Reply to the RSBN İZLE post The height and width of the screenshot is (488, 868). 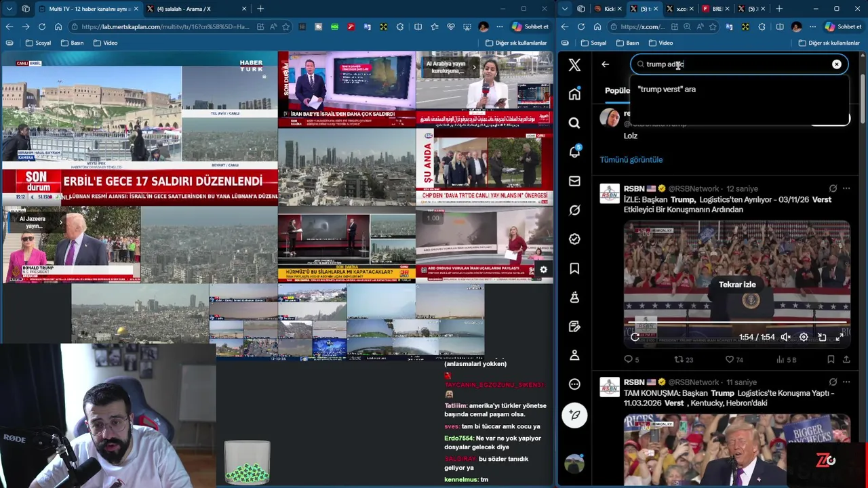coord(631,359)
